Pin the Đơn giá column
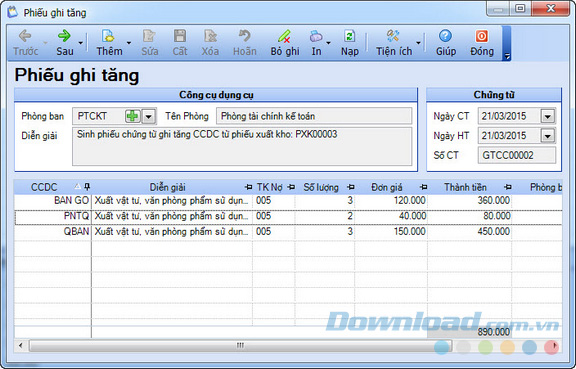This screenshot has width=576, height=369. pyautogui.click(x=424, y=187)
